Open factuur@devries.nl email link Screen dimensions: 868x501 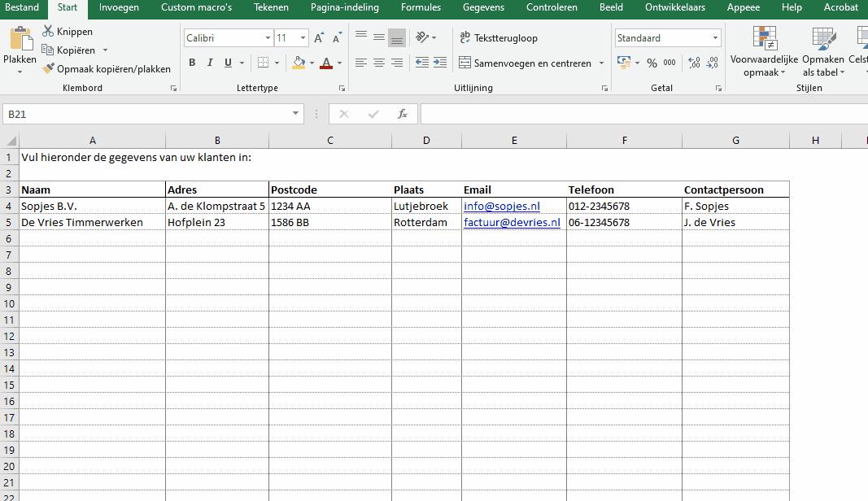click(512, 222)
